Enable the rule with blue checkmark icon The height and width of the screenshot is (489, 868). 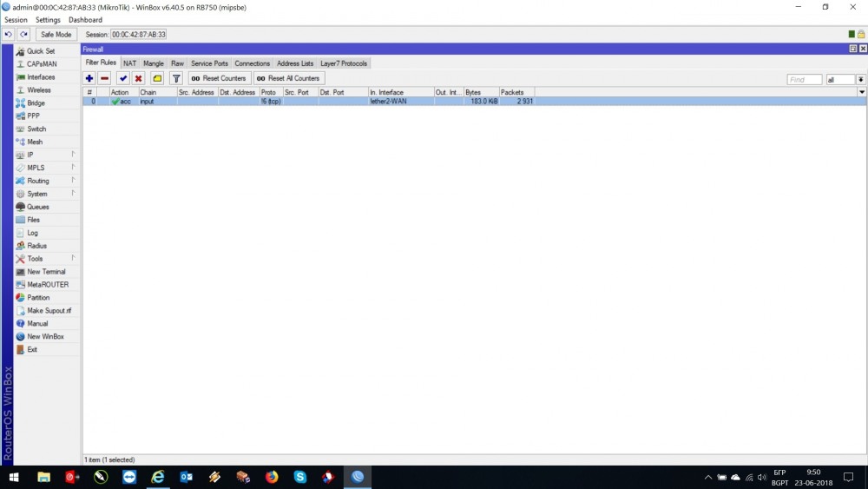click(123, 78)
